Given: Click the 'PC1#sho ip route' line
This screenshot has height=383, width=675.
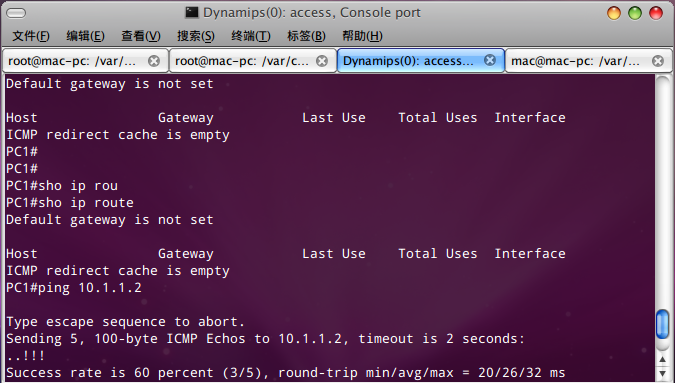Looking at the screenshot, I should click(70, 203).
